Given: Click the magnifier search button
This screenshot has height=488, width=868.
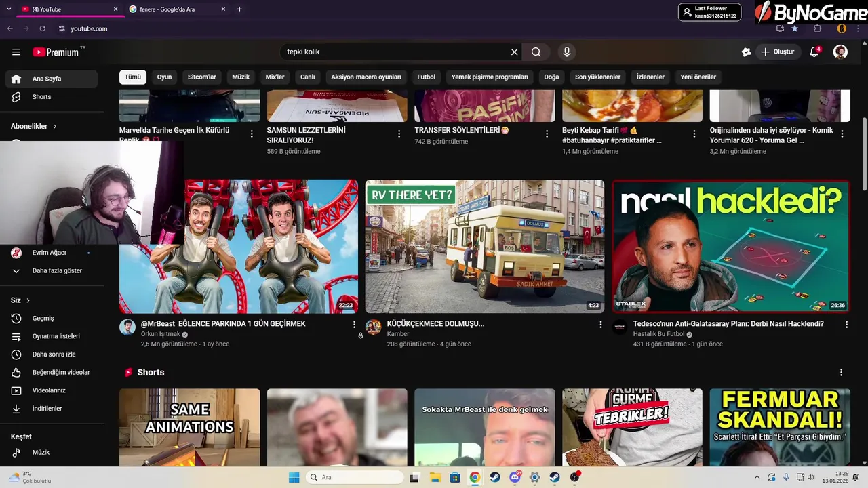Looking at the screenshot, I should click(536, 52).
